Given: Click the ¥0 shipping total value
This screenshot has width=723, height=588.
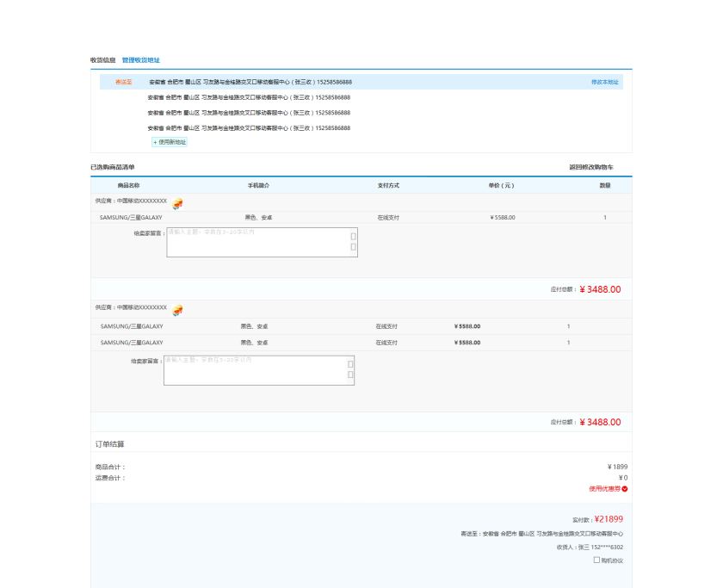Looking at the screenshot, I should [x=623, y=478].
